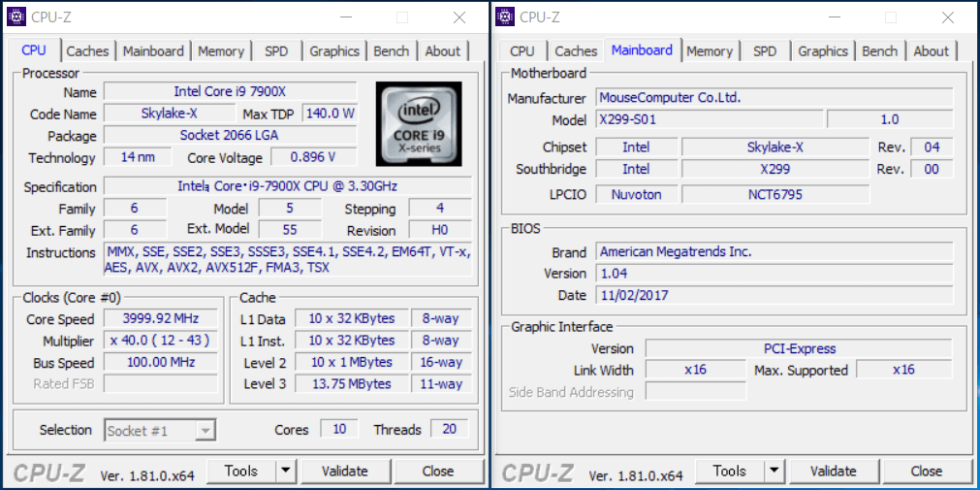This screenshot has height=490, width=980.
Task: Click LPCIO model 'NCT6795'
Action: tap(775, 194)
